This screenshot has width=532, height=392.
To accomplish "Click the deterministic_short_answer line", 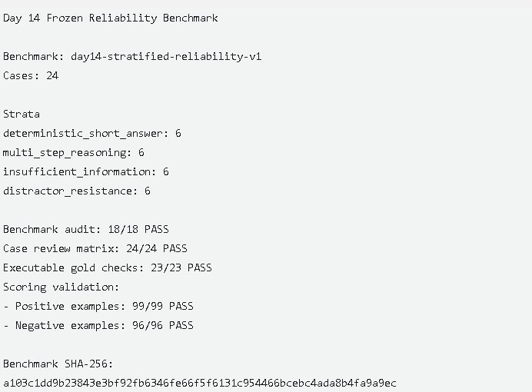I will tap(92, 133).
